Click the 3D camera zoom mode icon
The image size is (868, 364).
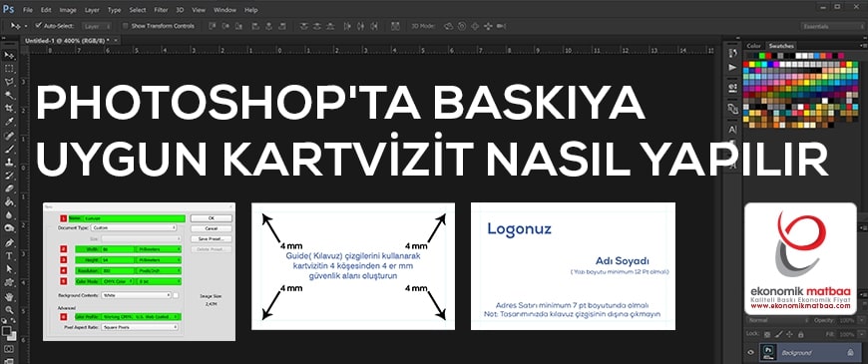(502, 26)
